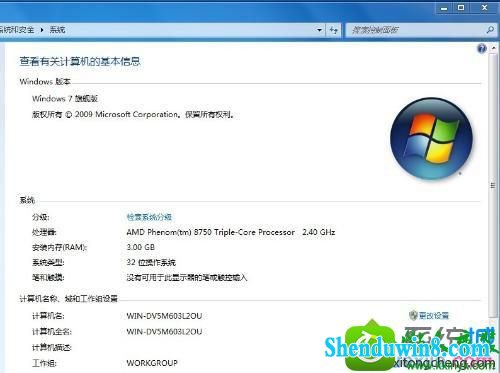Select the heading 查看有关计算机的基本信息
The height and width of the screenshot is (373, 500).
coord(80,61)
